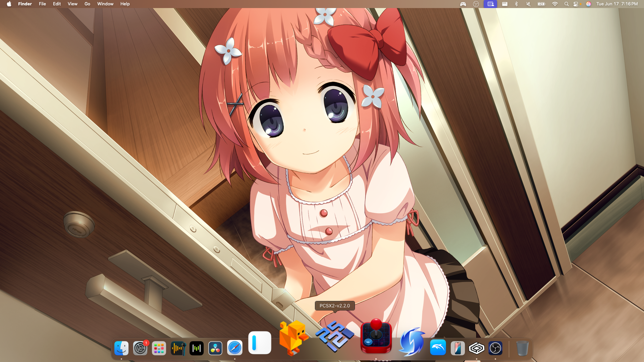Open the File menu
644x362 pixels.
[x=42, y=4]
